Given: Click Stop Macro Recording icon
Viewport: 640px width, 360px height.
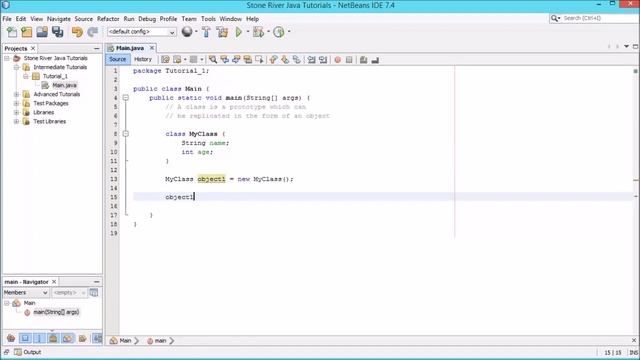Looking at the screenshot, I should pyautogui.click(x=349, y=60).
